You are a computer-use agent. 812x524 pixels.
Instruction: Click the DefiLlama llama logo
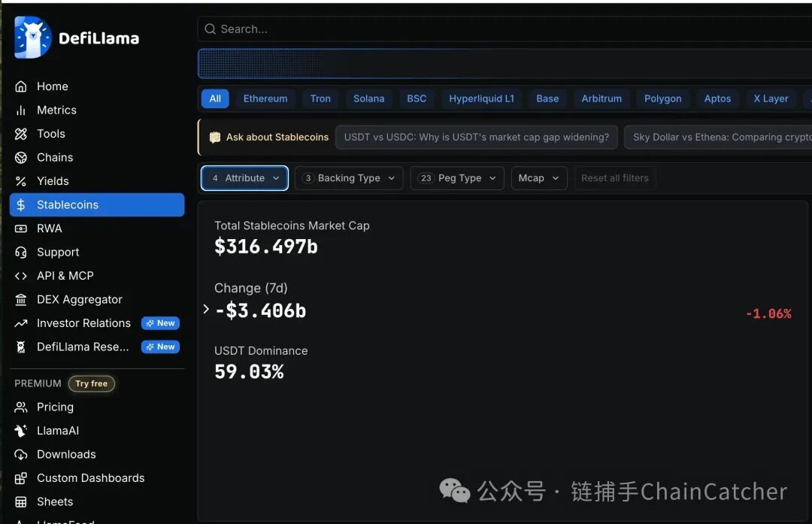32,38
